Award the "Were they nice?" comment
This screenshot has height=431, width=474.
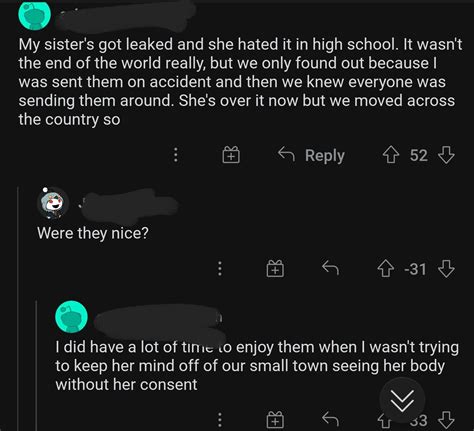coord(275,269)
